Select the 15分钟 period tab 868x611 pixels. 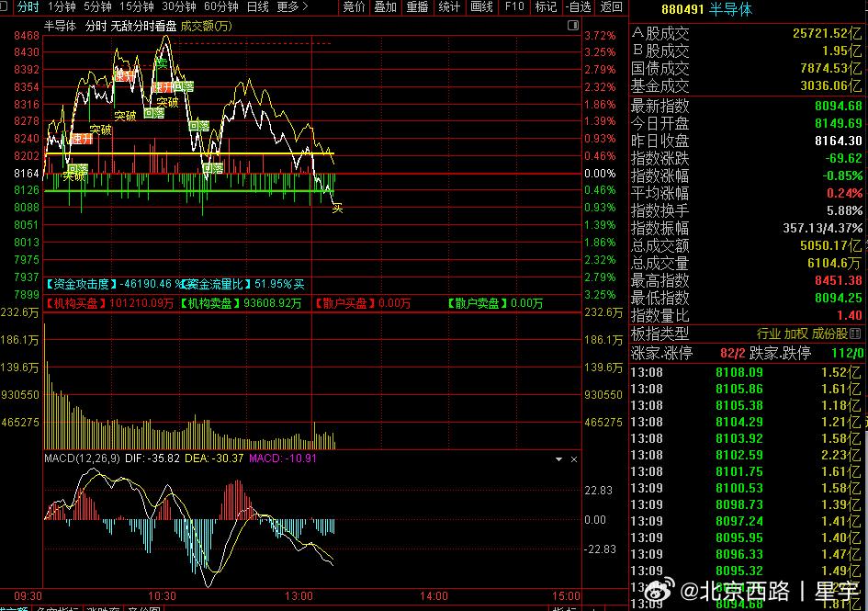(x=136, y=6)
